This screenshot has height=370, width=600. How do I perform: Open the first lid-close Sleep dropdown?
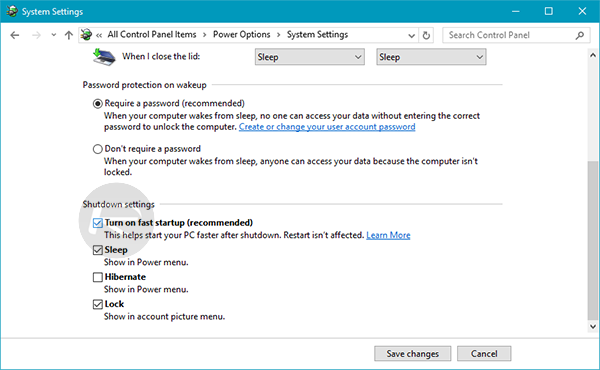coord(310,57)
